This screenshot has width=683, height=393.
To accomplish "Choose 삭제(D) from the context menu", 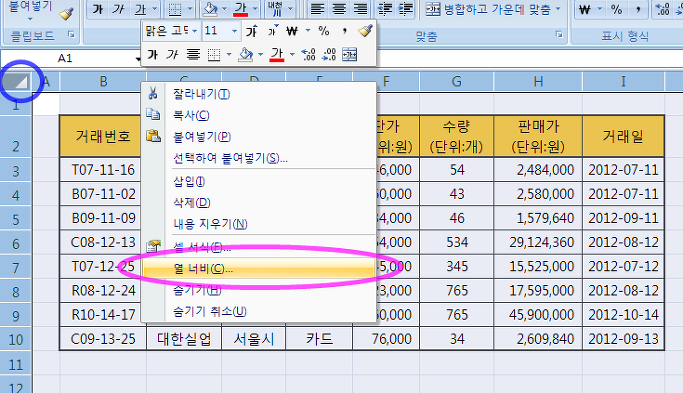I will (259, 203).
